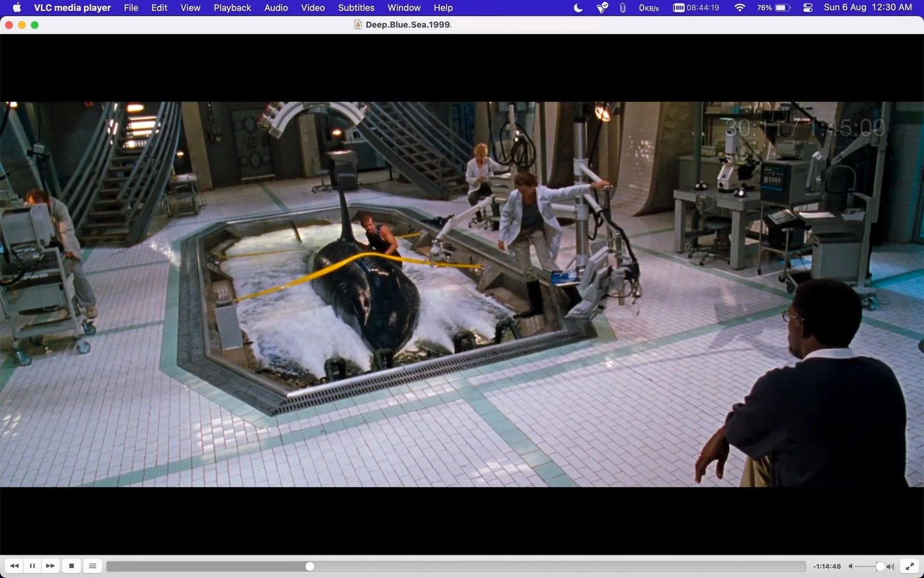Adjust the volume slider knob
This screenshot has height=578, width=924.
880,567
